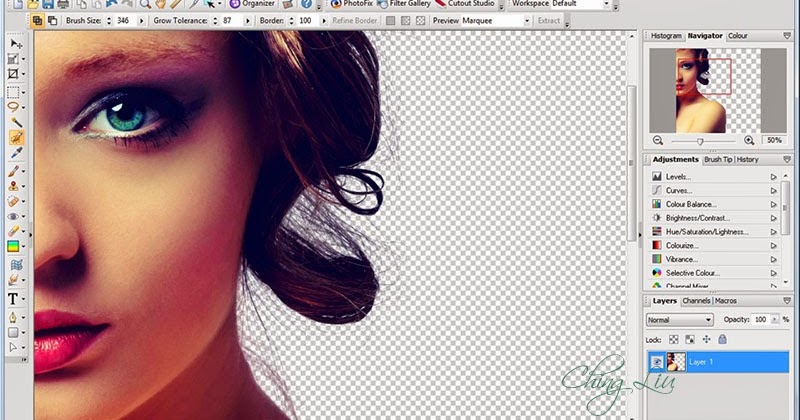Image resolution: width=800 pixels, height=420 pixels.
Task: Open PhotoFix
Action: coord(352,4)
